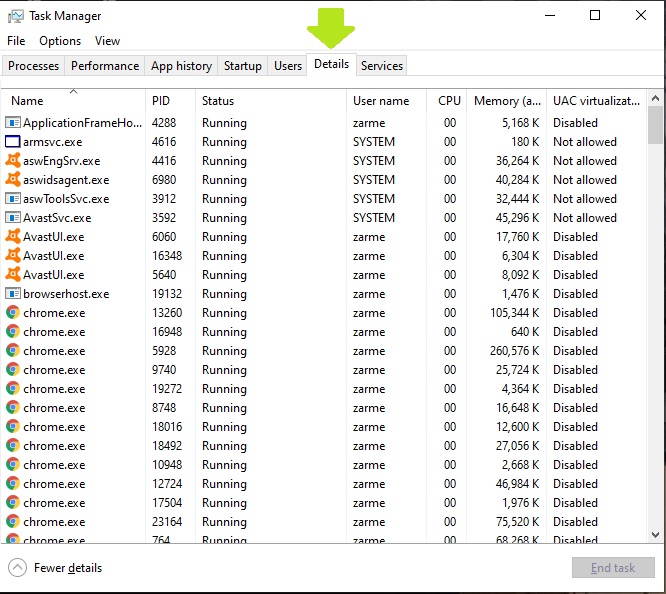Select the Details tab
The height and width of the screenshot is (594, 666).
point(331,64)
